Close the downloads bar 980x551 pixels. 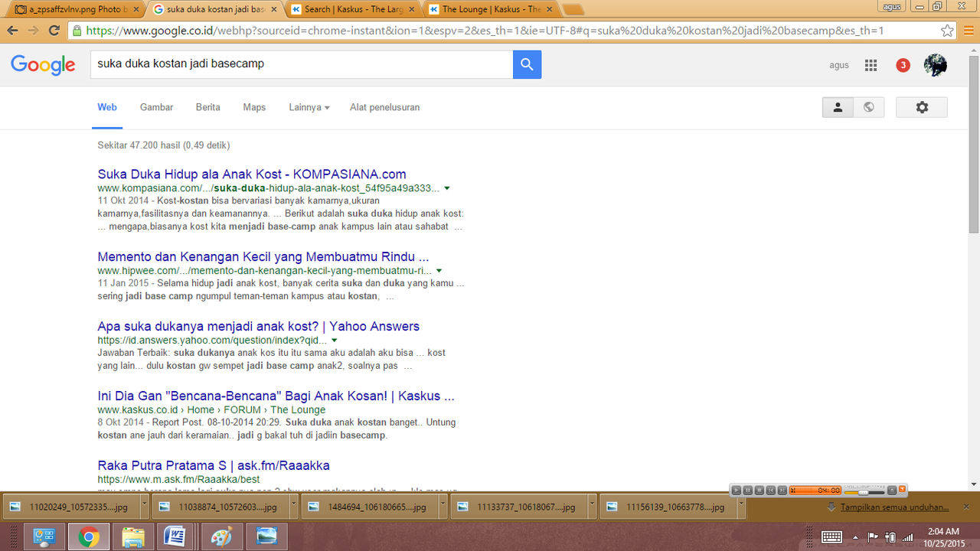click(x=966, y=507)
